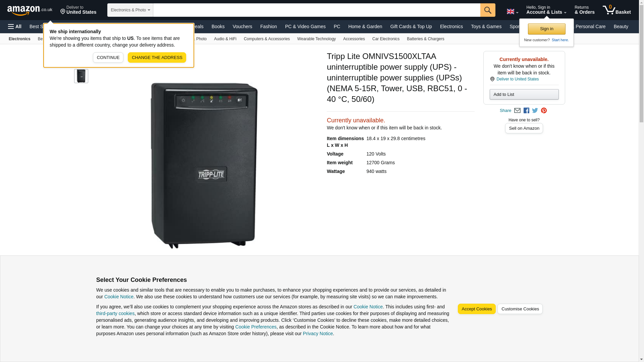
Task: Share on Pinterest icon
Action: 544,111
